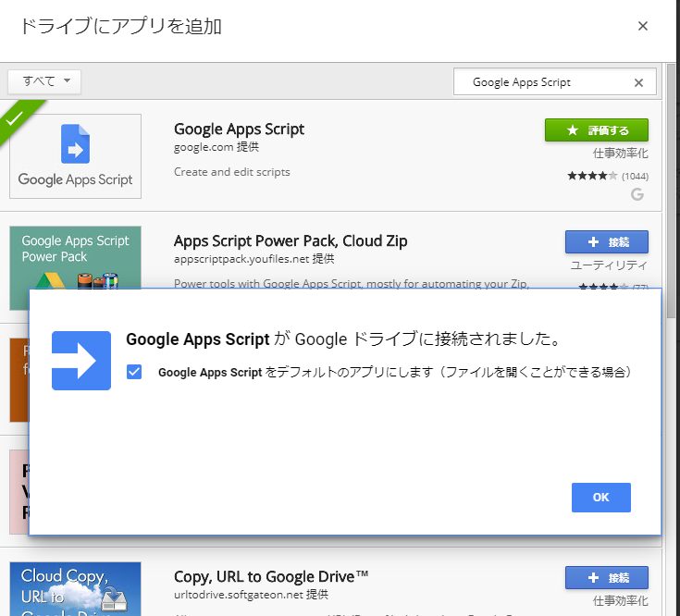Click the vertical scrollbar of the app list
The height and width of the screenshot is (616, 680).
coord(671,191)
